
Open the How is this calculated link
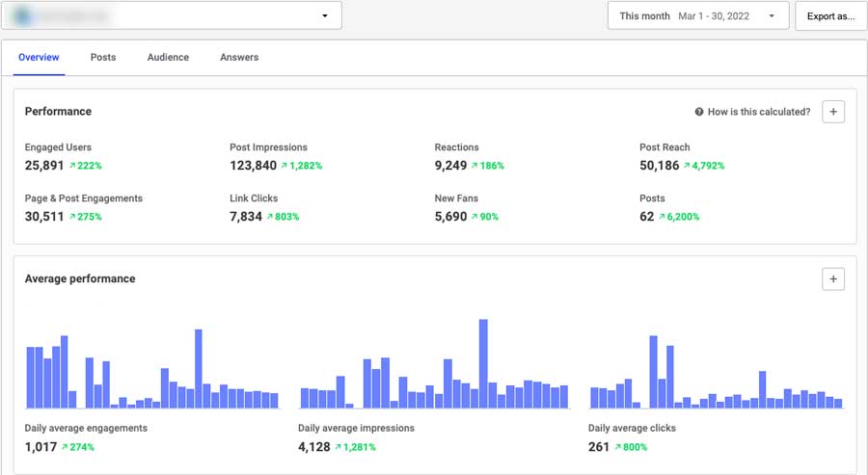pos(758,112)
